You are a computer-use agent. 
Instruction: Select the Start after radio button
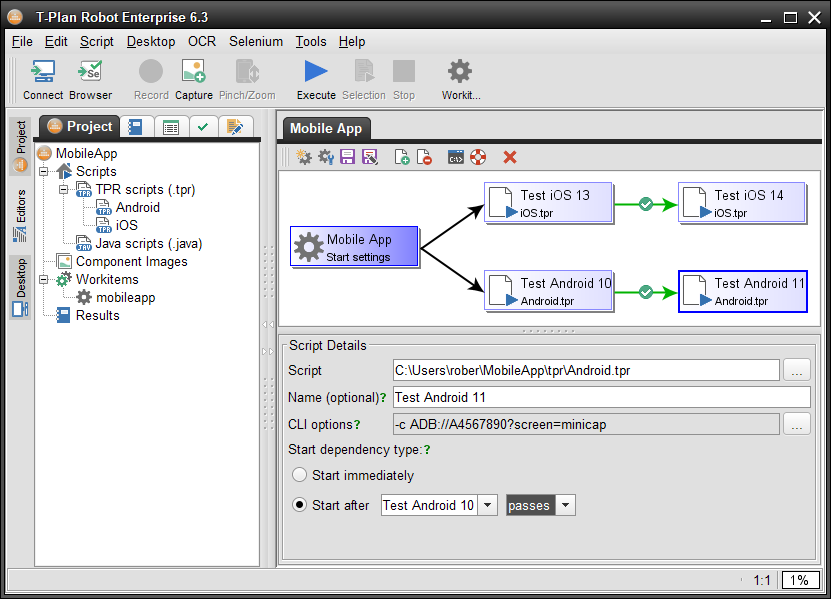tap(299, 506)
